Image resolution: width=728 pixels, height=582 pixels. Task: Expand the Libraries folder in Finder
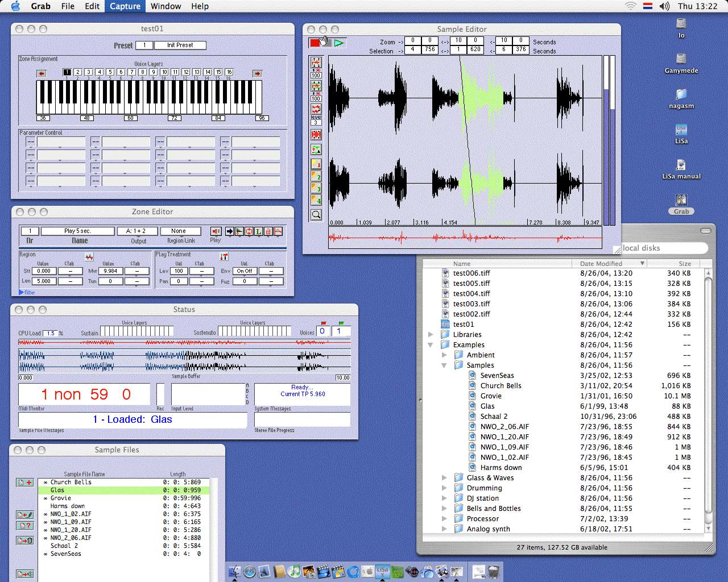[x=431, y=335]
